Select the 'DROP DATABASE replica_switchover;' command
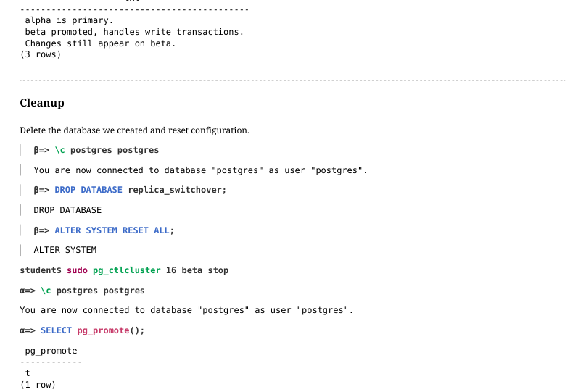This screenshot has width=586, height=392. (x=130, y=190)
